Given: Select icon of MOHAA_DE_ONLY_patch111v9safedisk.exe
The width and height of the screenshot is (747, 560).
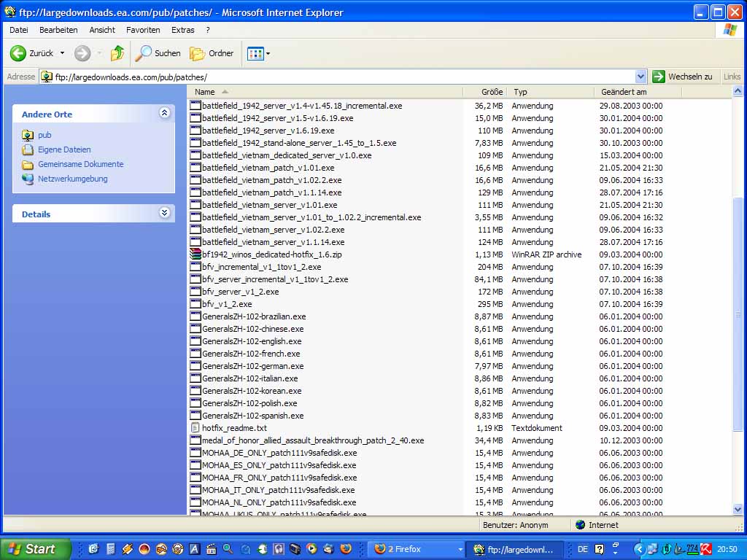Looking at the screenshot, I should click(196, 452).
